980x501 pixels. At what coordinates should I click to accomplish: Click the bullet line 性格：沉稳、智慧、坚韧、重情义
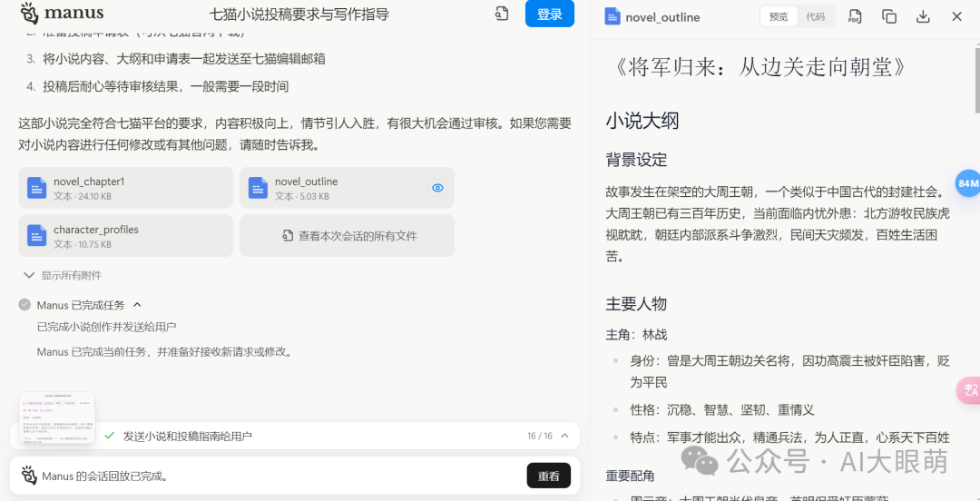pyautogui.click(x=722, y=409)
